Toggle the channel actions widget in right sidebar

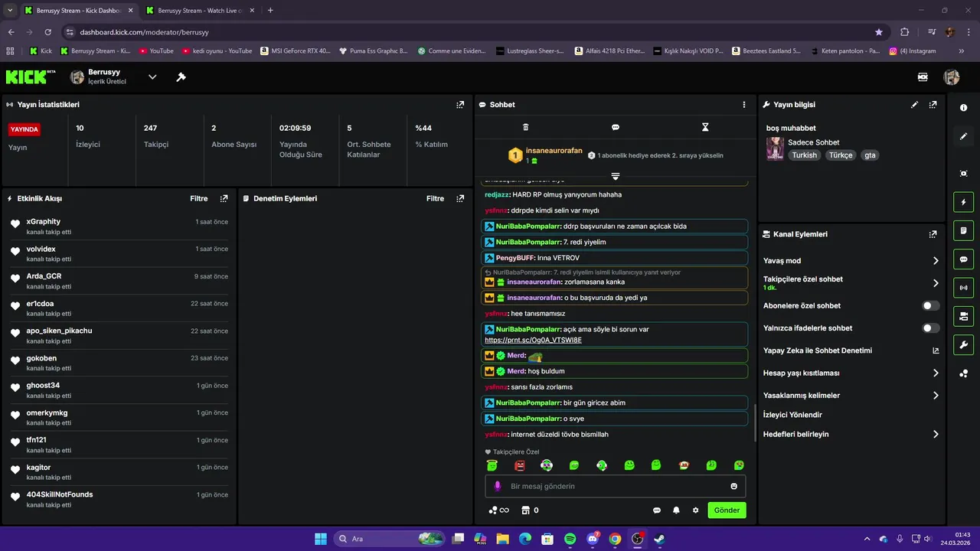963,316
